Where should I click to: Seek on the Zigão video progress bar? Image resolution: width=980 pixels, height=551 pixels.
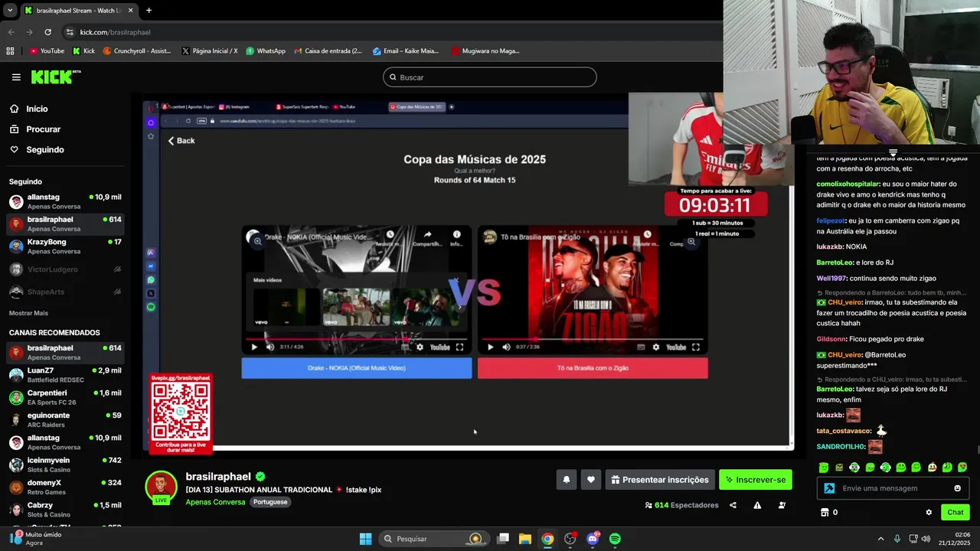tap(593, 338)
